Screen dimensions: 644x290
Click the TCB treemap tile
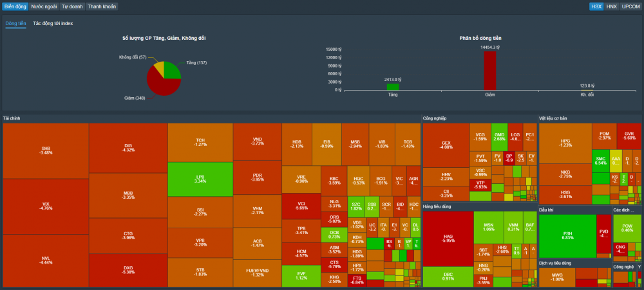coord(408,144)
